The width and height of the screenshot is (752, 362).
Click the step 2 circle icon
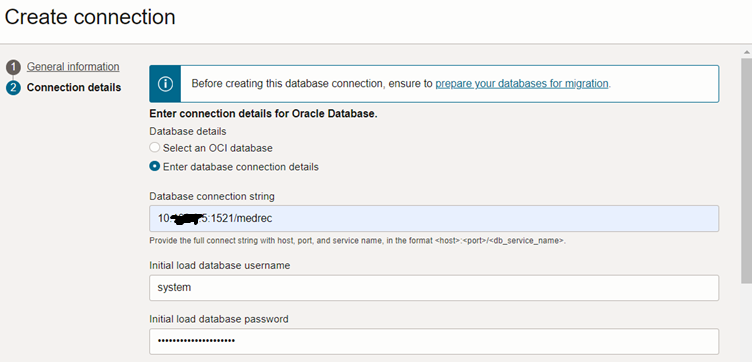pos(13,88)
